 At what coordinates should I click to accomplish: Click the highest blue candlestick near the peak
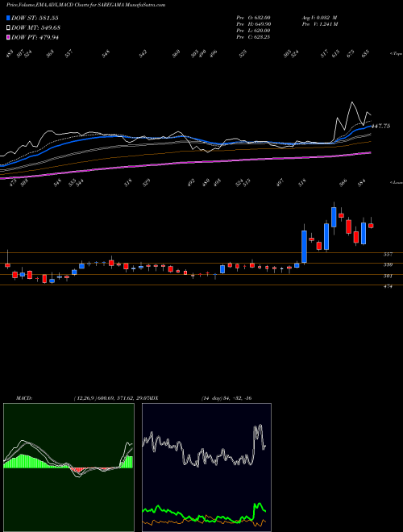(334, 217)
